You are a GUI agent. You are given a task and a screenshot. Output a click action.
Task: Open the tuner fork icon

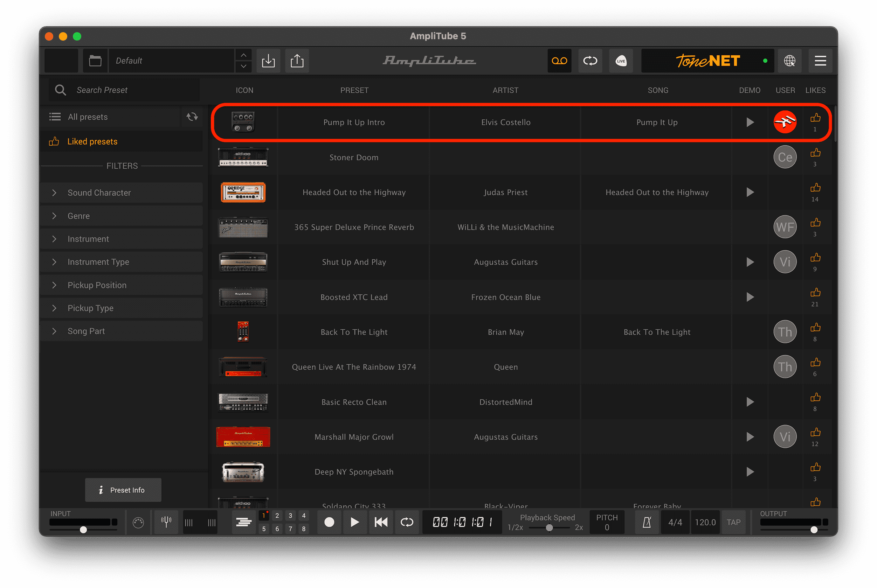166,521
